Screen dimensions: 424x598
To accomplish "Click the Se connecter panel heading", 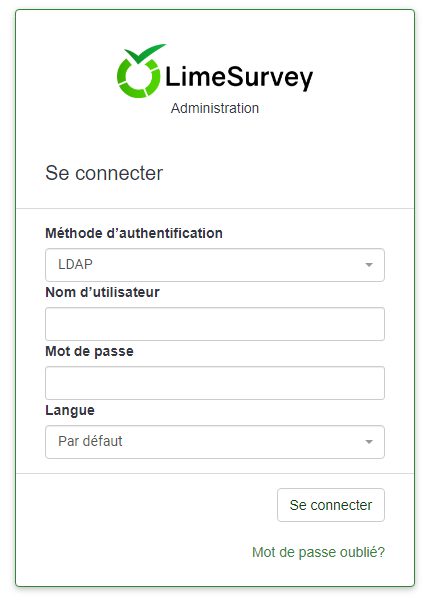I will tap(104, 173).
